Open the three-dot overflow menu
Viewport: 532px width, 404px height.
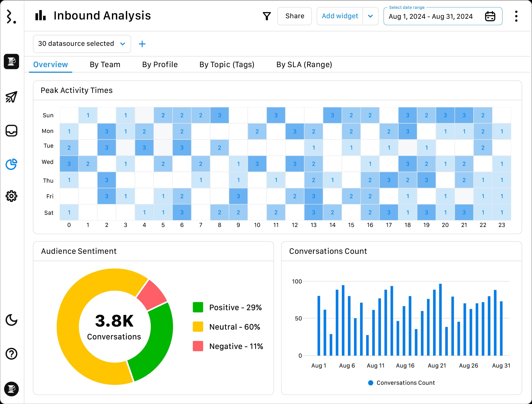516,16
